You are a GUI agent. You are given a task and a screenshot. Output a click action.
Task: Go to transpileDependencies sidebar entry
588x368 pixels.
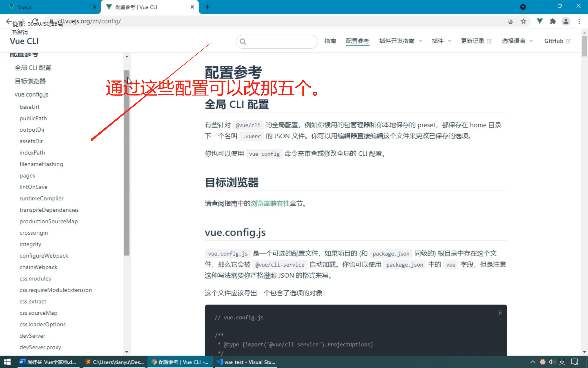pos(49,210)
